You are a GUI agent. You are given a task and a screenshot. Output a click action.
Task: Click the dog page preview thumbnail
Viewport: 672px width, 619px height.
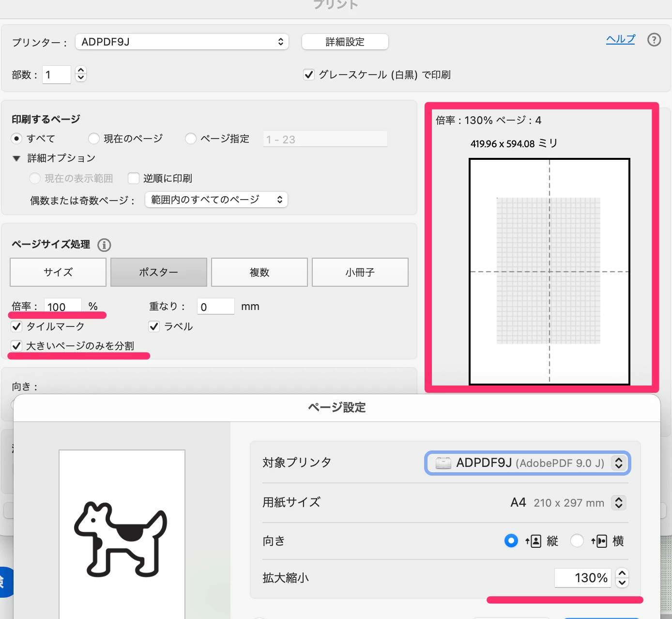click(x=122, y=534)
